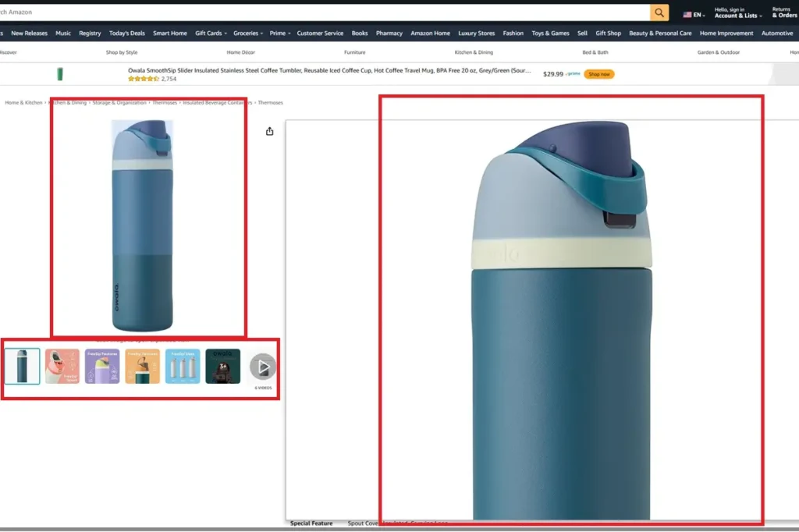Expand the Groceries dropdown menu

pyautogui.click(x=248, y=34)
